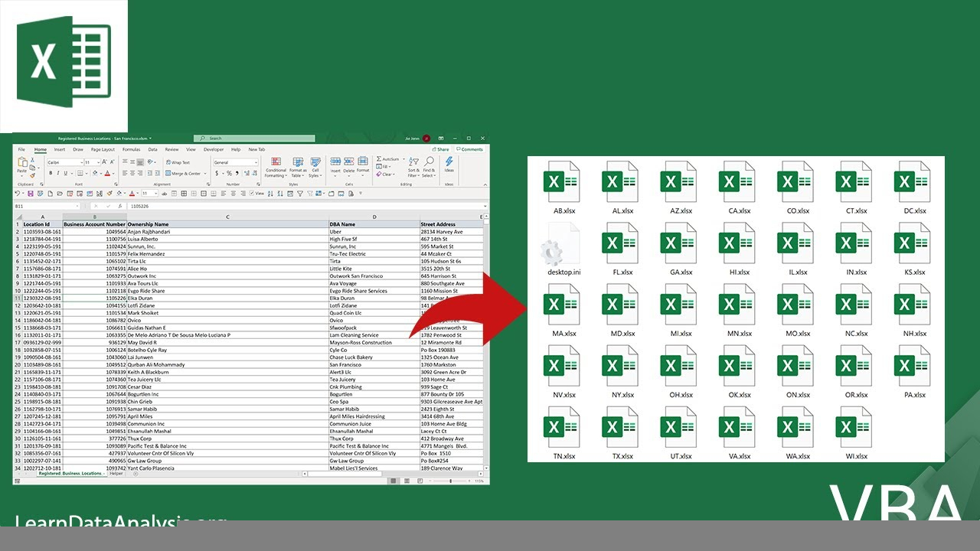Click the AutoSum sigma icon

tap(379, 159)
